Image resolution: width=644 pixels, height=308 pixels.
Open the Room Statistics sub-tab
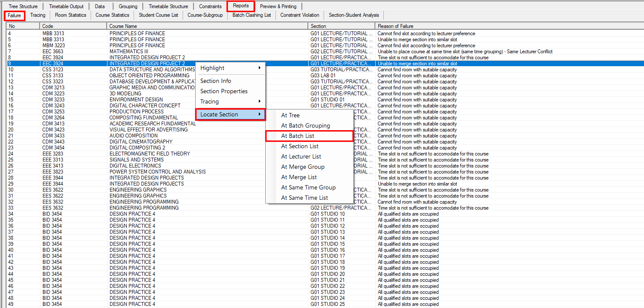pos(71,15)
